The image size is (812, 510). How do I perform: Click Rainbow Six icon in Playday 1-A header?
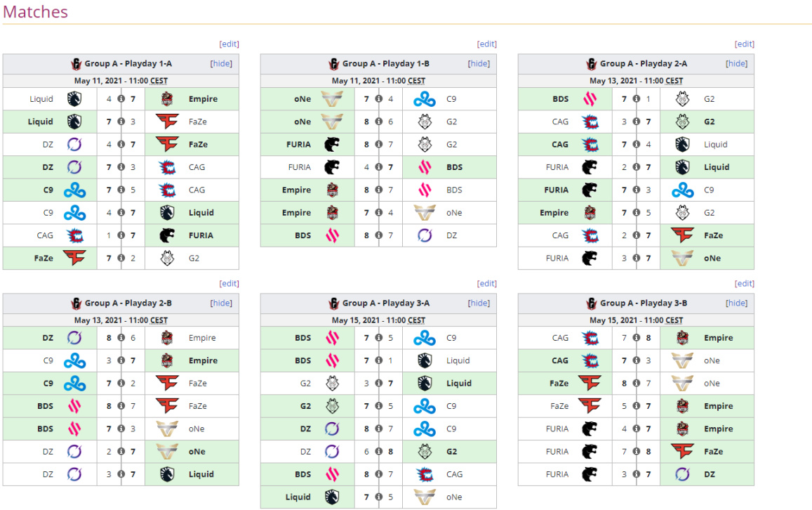click(76, 64)
